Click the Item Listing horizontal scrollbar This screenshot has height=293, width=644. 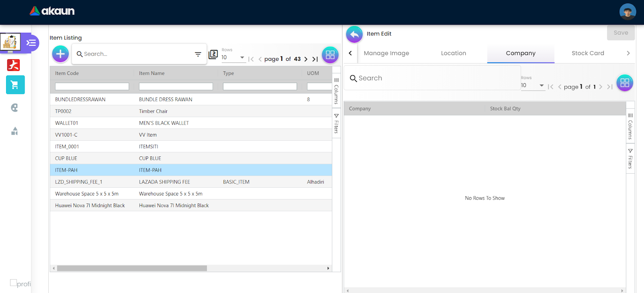click(x=132, y=268)
